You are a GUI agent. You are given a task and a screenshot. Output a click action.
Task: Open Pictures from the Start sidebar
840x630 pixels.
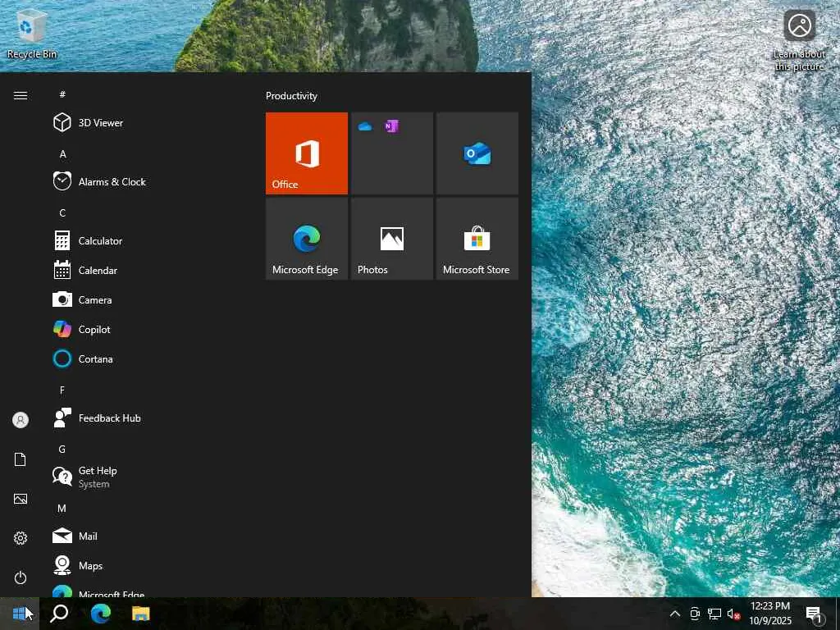[21, 499]
